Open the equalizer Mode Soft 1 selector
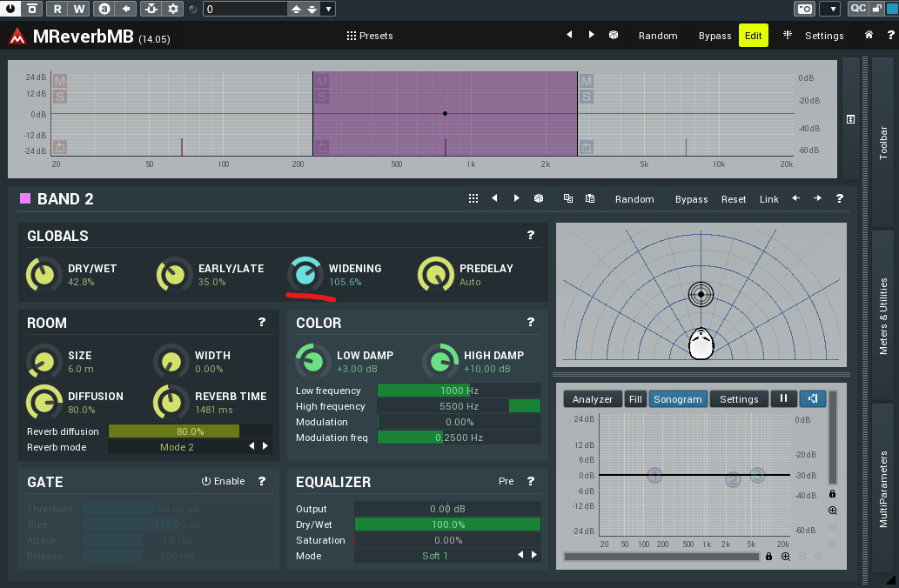Screen dimensions: 899x588 click(434, 556)
